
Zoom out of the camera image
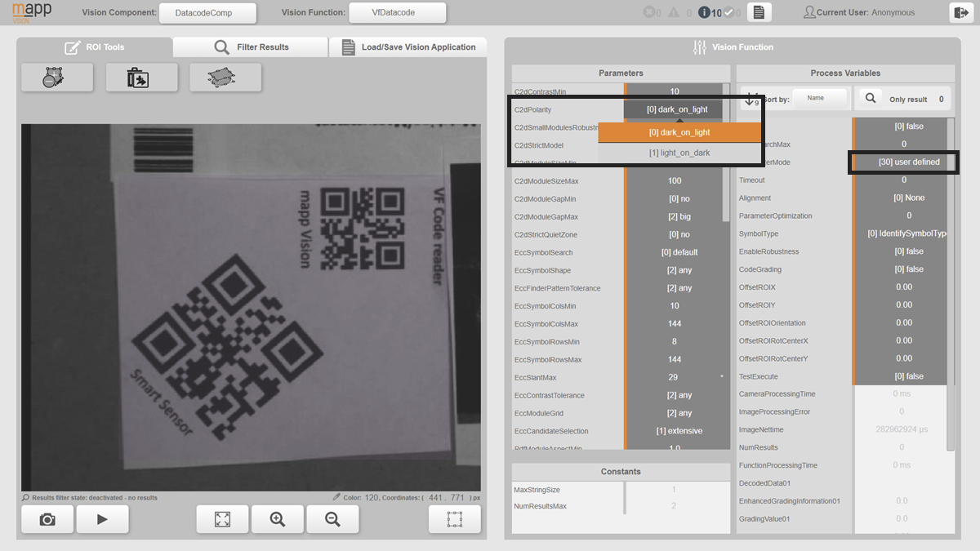click(x=332, y=519)
